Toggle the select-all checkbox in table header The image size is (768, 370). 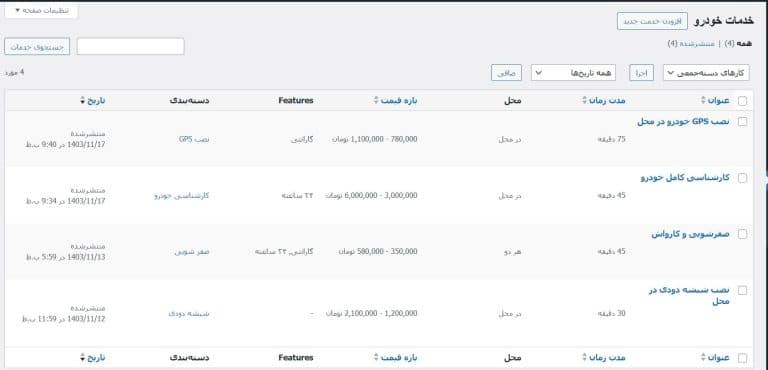(x=743, y=101)
